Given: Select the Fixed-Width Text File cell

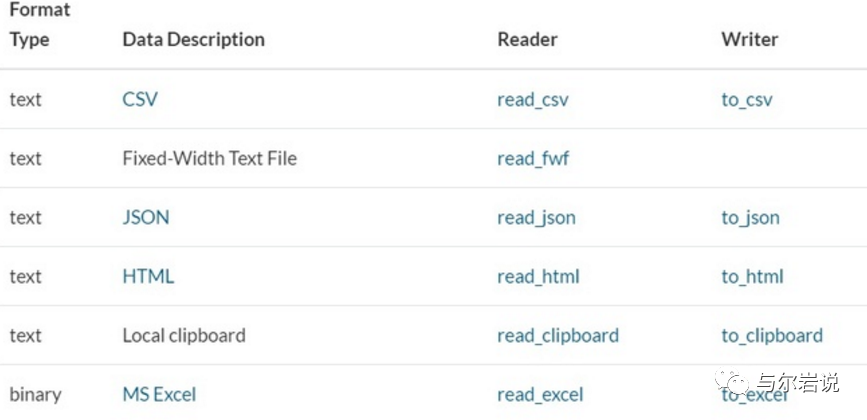Looking at the screenshot, I should coord(210,159).
